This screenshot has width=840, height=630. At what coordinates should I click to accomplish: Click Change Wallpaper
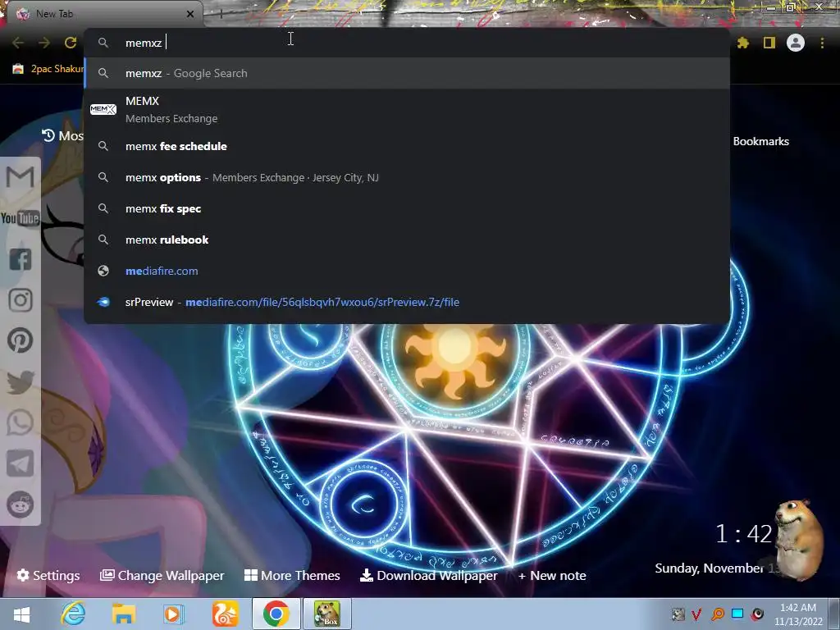[162, 575]
